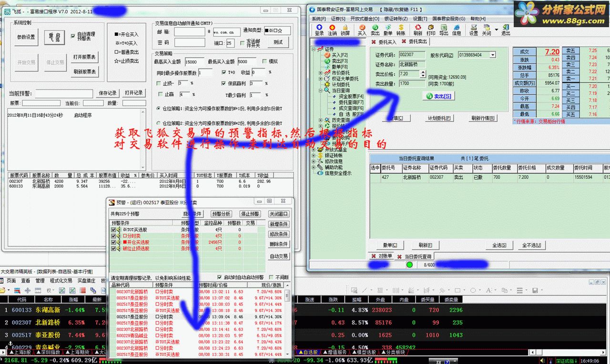This screenshot has height=364, width=610.
Task: Click the 打开股票表 button
Action: [x=85, y=57]
